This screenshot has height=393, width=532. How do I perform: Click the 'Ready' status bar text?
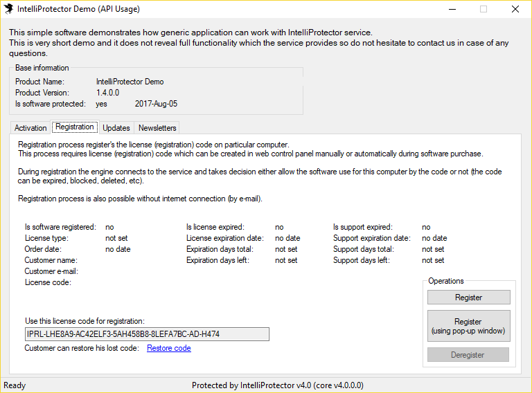coord(15,385)
